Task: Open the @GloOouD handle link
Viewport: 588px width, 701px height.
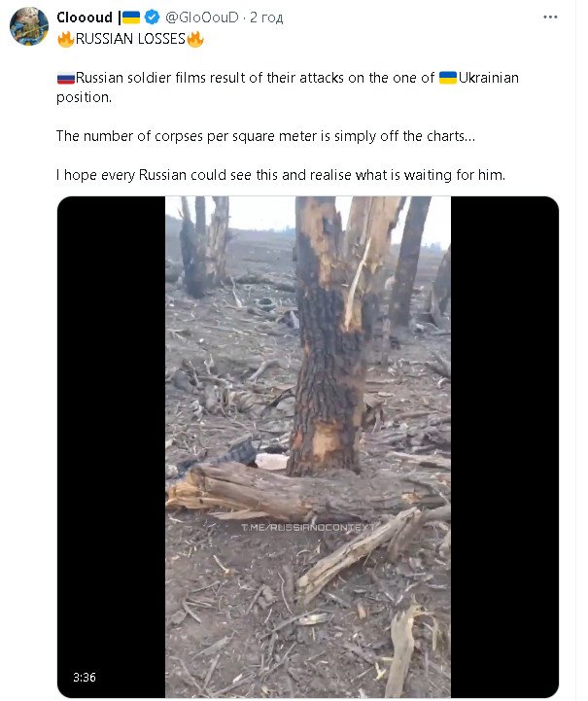Action: click(202, 18)
